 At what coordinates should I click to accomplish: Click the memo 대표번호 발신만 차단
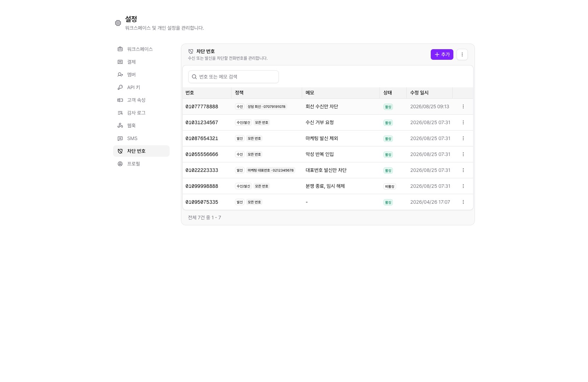pos(326,170)
